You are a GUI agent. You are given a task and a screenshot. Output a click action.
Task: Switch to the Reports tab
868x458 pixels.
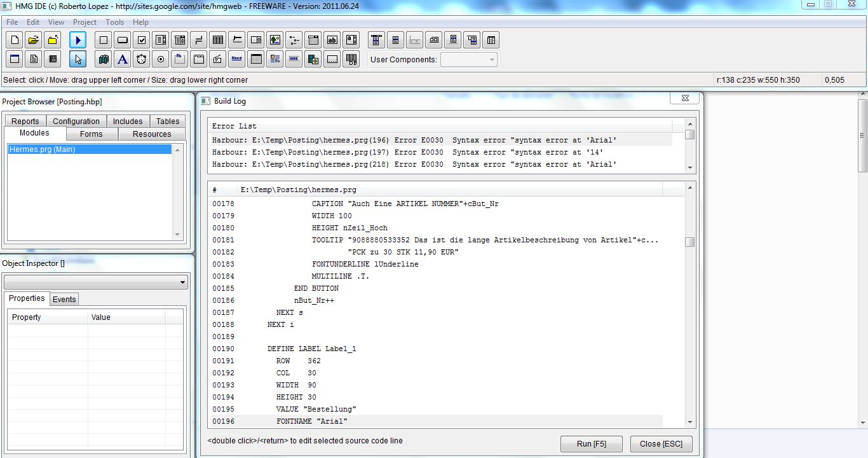pos(25,121)
